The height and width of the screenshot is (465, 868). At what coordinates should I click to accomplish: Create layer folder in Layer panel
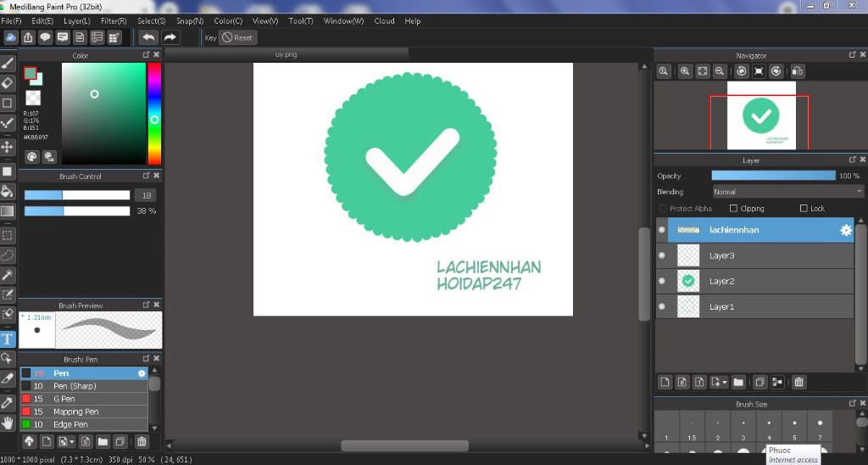pyautogui.click(x=738, y=382)
